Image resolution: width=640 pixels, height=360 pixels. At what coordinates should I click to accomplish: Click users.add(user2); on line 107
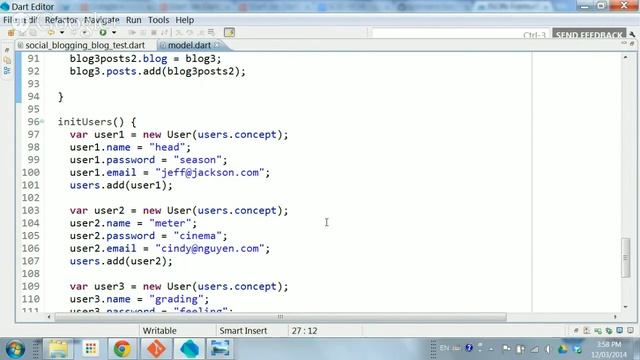click(121, 261)
